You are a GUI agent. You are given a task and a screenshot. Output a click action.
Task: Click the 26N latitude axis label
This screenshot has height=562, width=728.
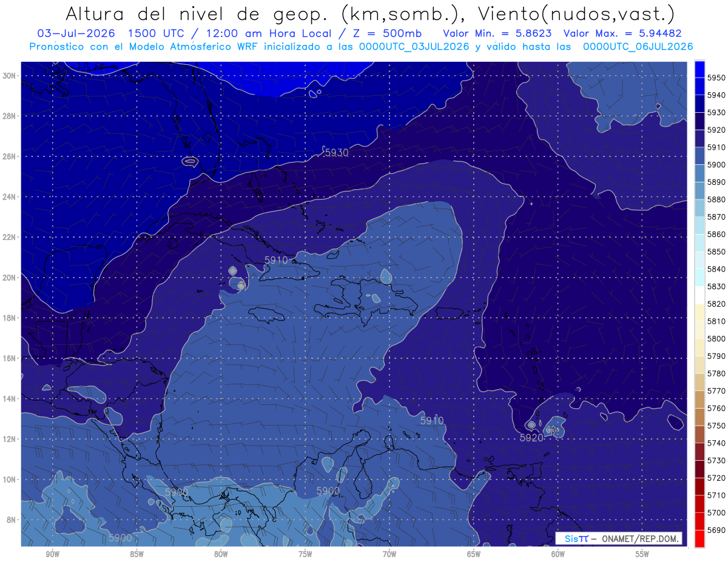(9, 156)
